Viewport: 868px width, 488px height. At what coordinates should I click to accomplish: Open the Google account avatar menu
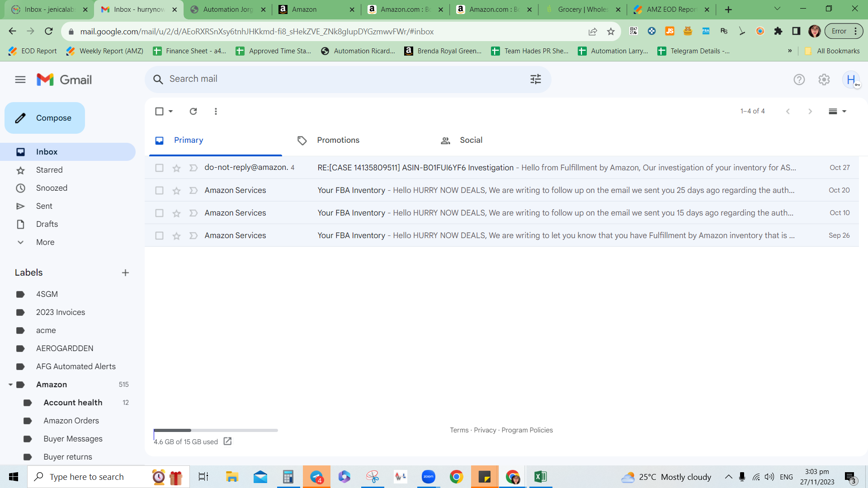851,80
